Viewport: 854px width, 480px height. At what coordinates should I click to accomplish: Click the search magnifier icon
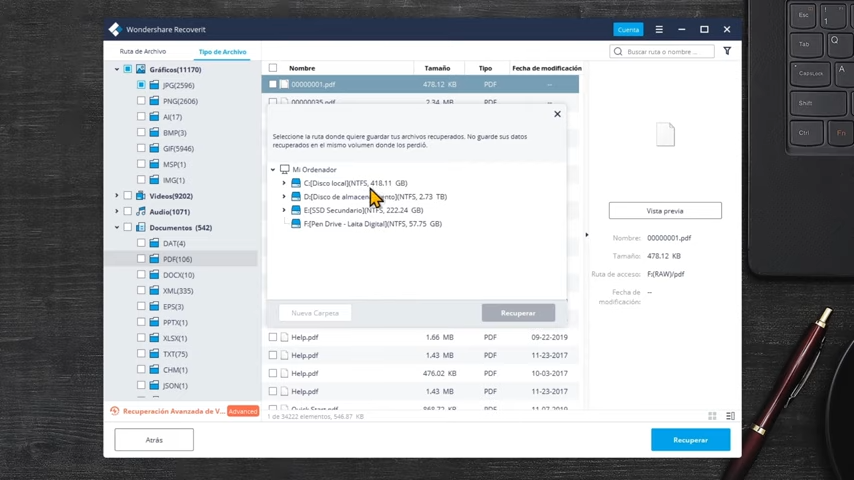tap(618, 51)
